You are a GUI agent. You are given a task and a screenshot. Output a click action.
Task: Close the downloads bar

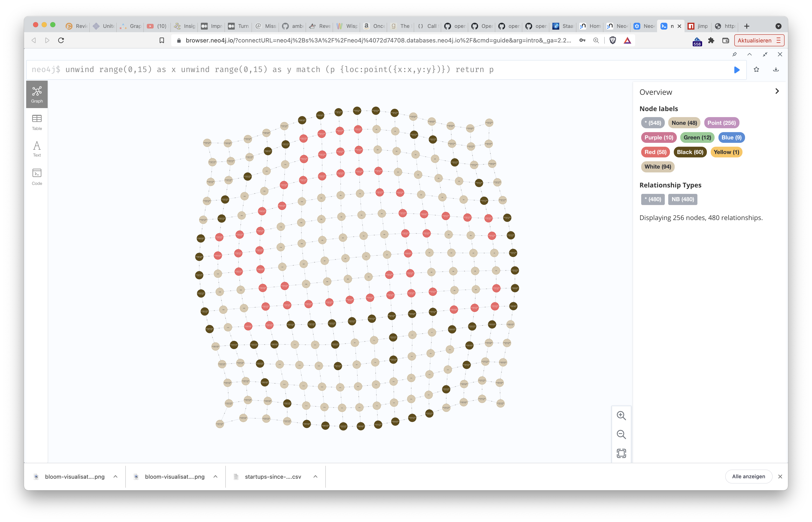click(x=780, y=477)
